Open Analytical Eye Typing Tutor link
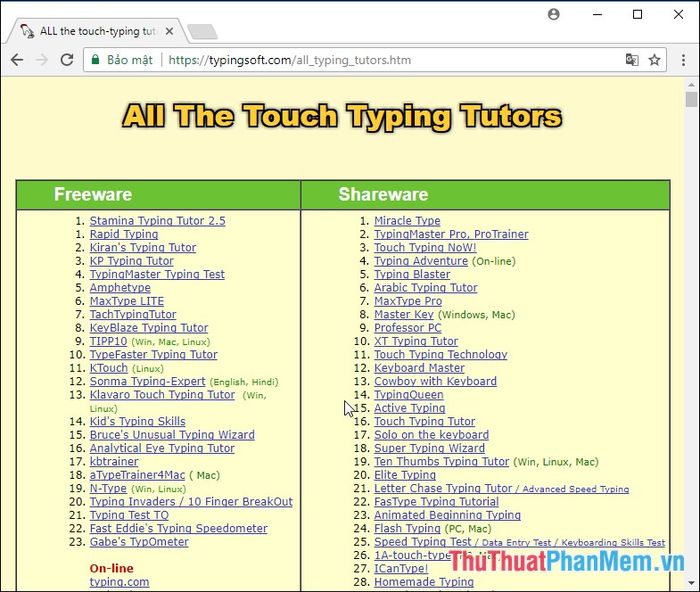Image resolution: width=700 pixels, height=592 pixels. tap(162, 448)
